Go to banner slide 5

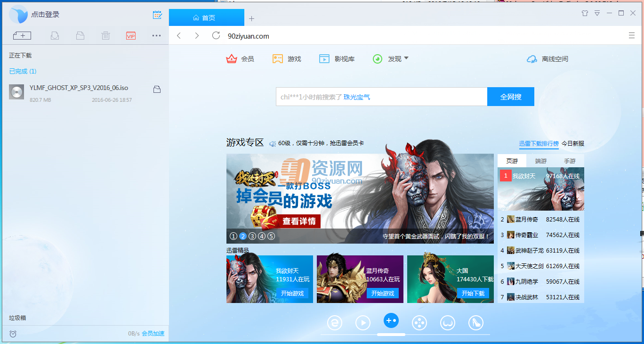[x=271, y=236]
